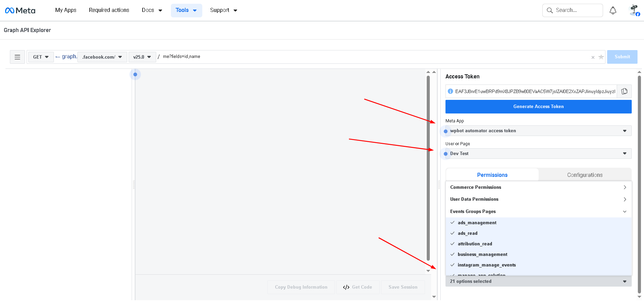The height and width of the screenshot is (305, 644).
Task: Open the Tools menu
Action: point(186,10)
